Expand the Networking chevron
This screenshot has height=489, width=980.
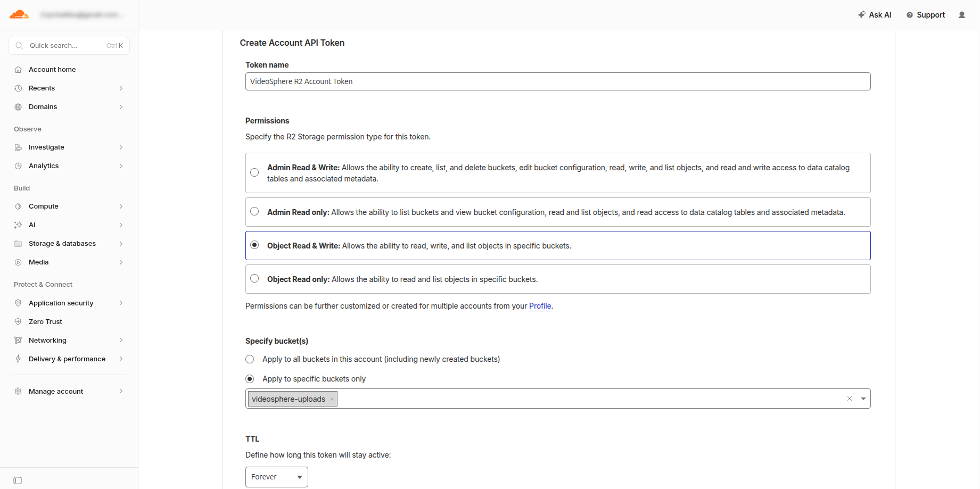121,340
